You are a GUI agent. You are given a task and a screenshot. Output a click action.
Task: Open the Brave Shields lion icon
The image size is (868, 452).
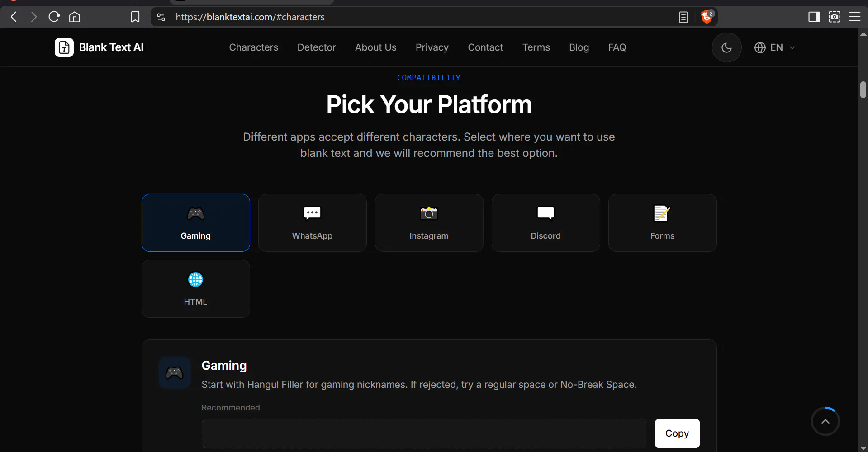(x=707, y=17)
